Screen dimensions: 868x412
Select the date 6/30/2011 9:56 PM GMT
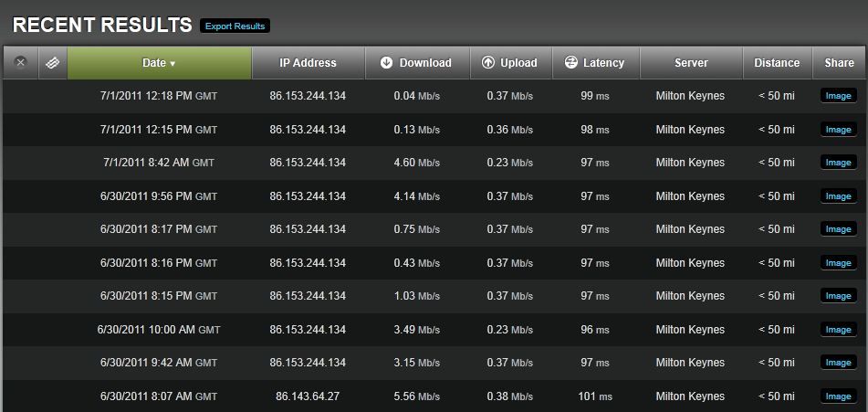tap(159, 196)
